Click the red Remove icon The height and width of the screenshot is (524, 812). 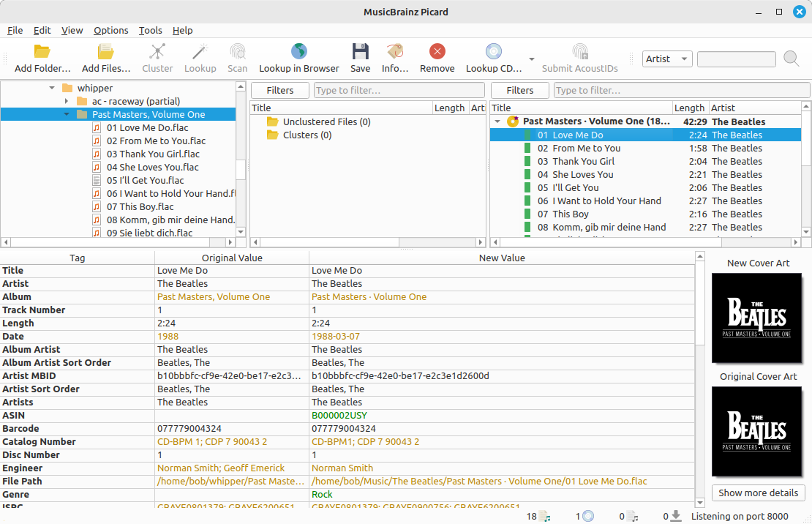437,51
